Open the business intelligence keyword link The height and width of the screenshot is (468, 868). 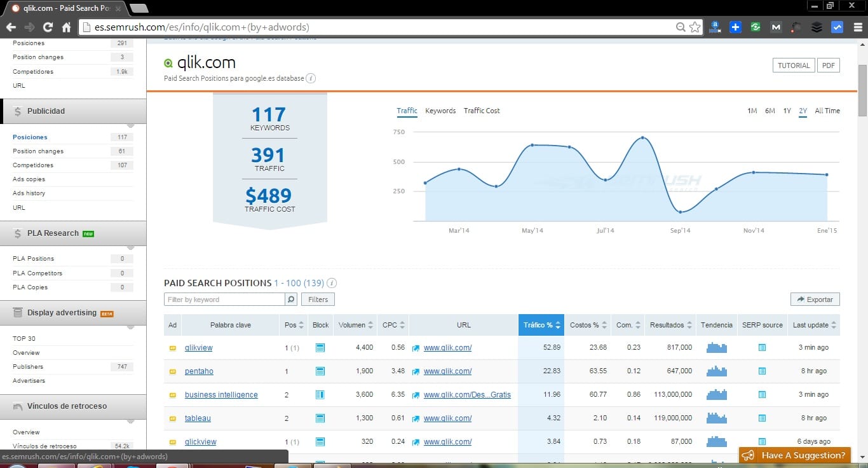coord(221,395)
